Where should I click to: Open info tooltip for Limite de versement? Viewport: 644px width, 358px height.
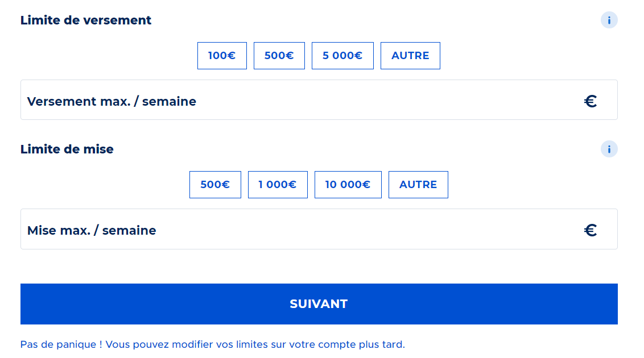609,20
